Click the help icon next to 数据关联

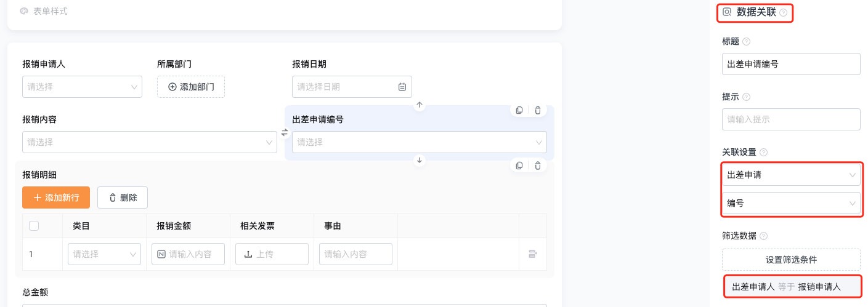pyautogui.click(x=783, y=12)
